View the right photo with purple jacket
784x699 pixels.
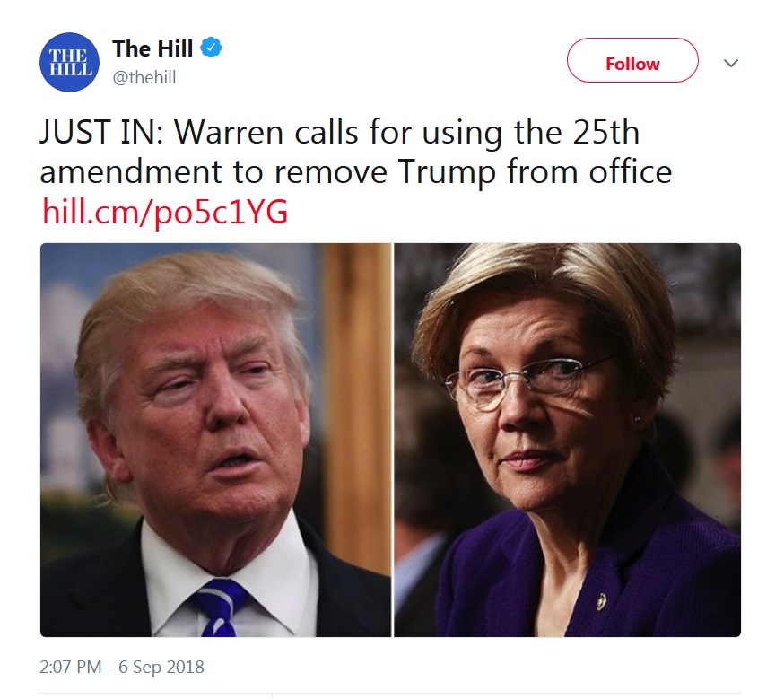(568, 440)
